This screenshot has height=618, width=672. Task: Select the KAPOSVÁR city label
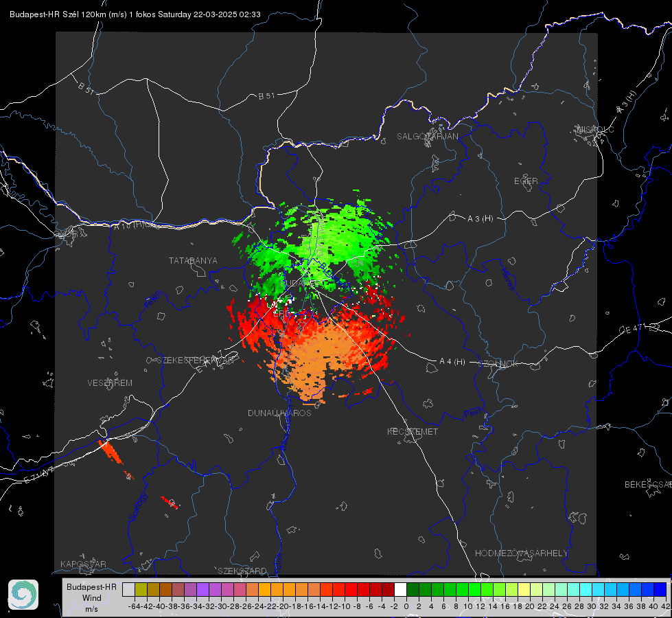tap(83, 564)
